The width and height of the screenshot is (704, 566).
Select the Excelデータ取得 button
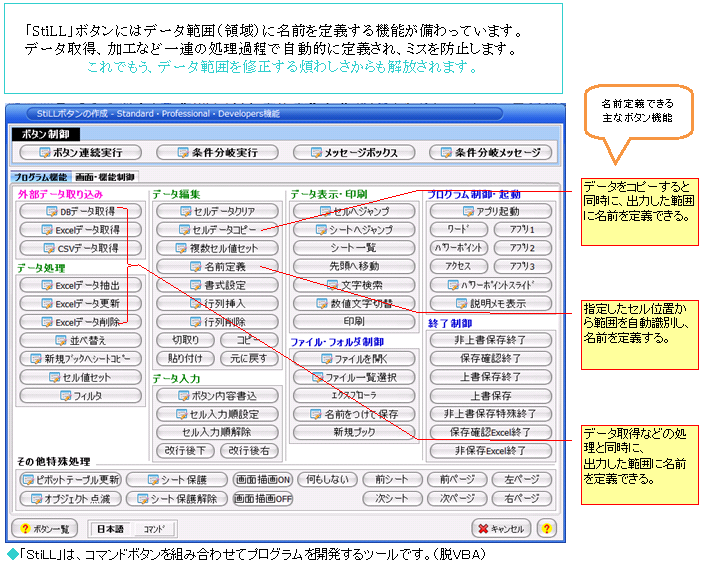coord(80,230)
